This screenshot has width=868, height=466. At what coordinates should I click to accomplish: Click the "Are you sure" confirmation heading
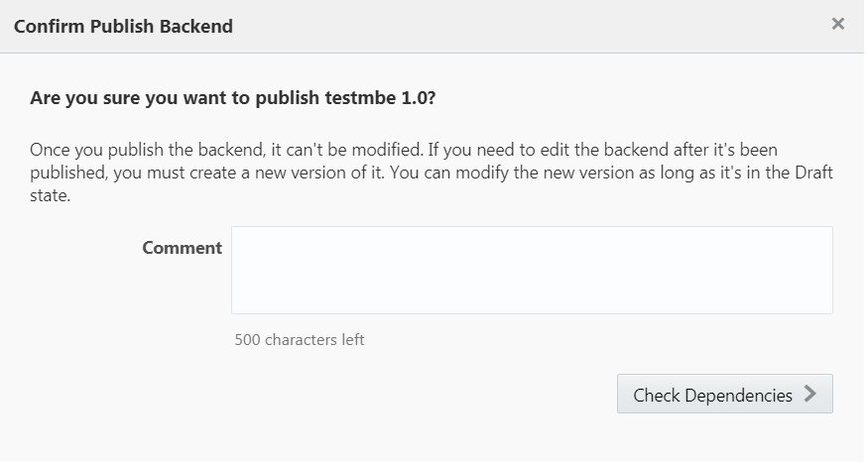pyautogui.click(x=232, y=99)
